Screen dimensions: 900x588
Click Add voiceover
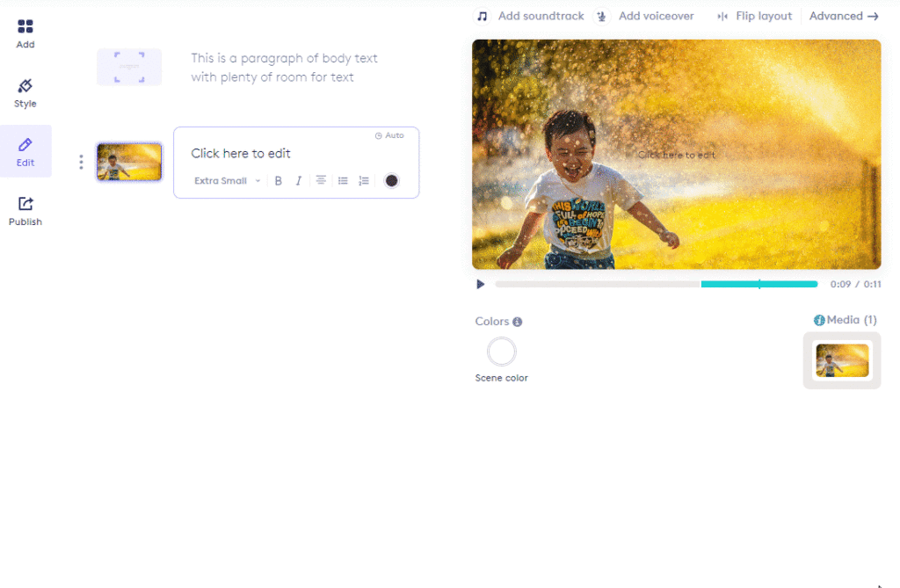click(645, 16)
